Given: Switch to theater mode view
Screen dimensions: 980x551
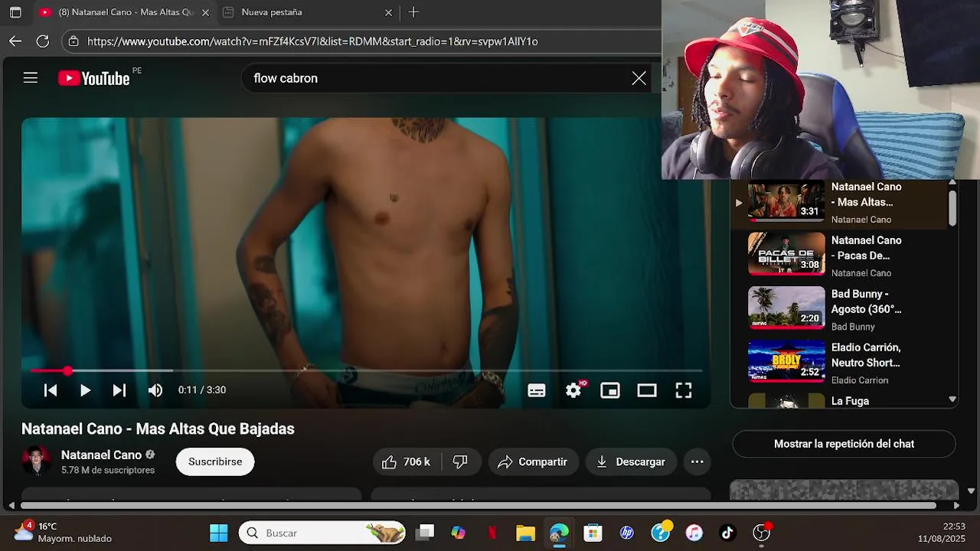Looking at the screenshot, I should pyautogui.click(x=647, y=390).
